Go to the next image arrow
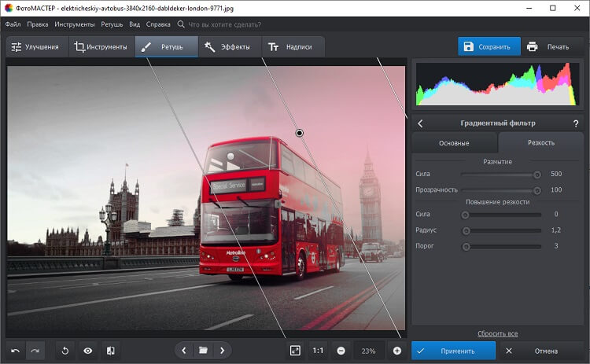590x364 pixels. pos(223,351)
